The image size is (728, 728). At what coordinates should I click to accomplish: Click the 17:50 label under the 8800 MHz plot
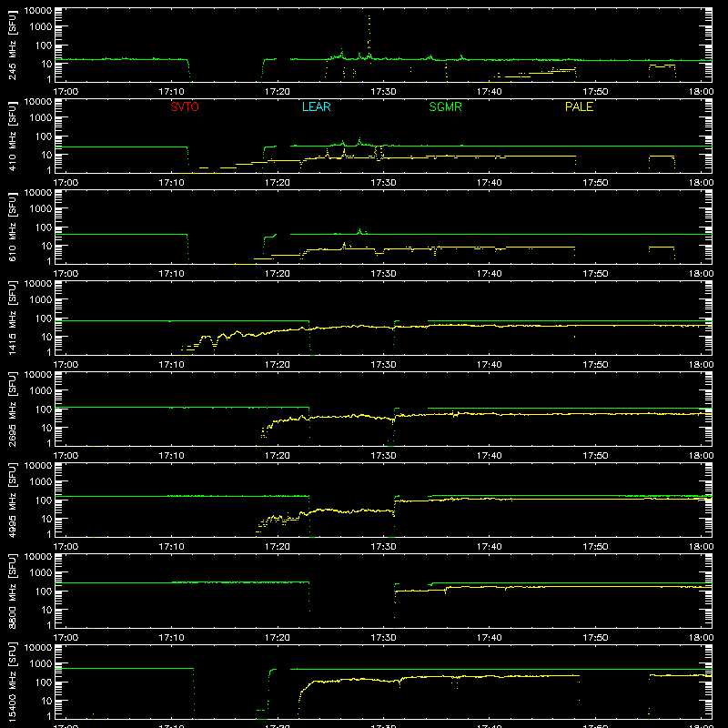click(x=595, y=638)
